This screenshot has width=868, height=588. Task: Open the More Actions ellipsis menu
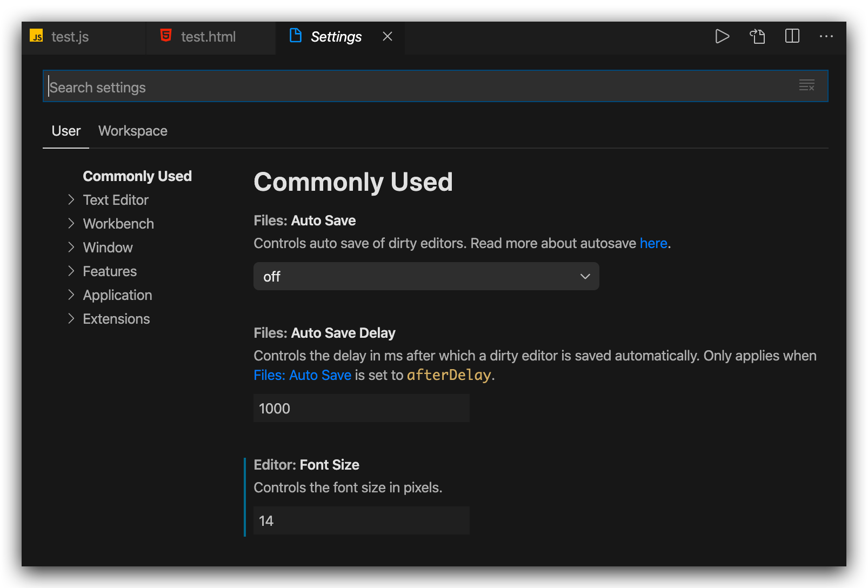(x=826, y=36)
